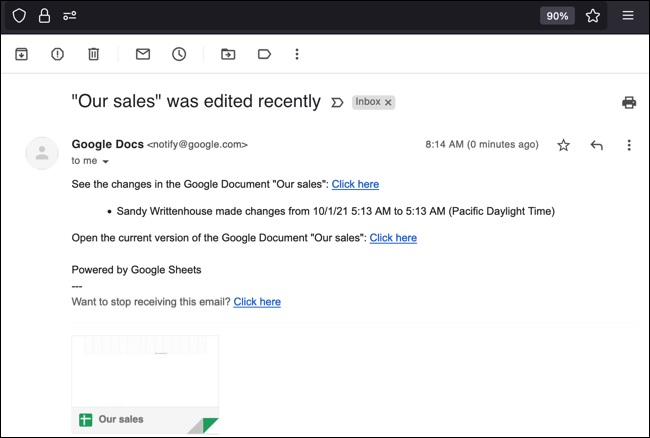Open message More menu beside reply
Image resolution: width=650 pixels, height=438 pixels.
pyautogui.click(x=629, y=145)
